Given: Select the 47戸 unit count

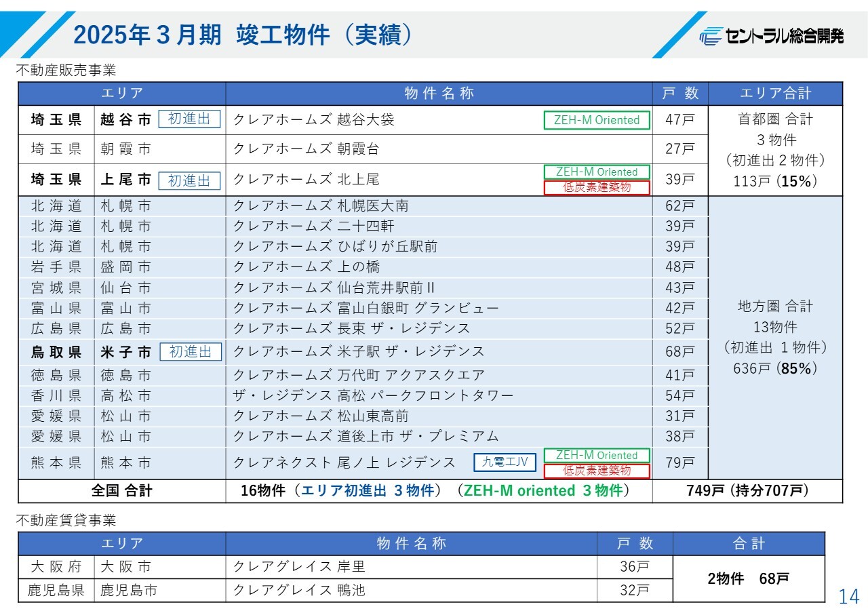Looking at the screenshot, I should pos(680,120).
